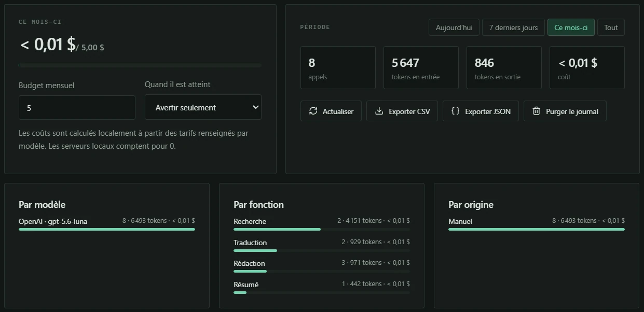
Task: Click the braces icon on Exporter JSON
Action: click(x=455, y=111)
